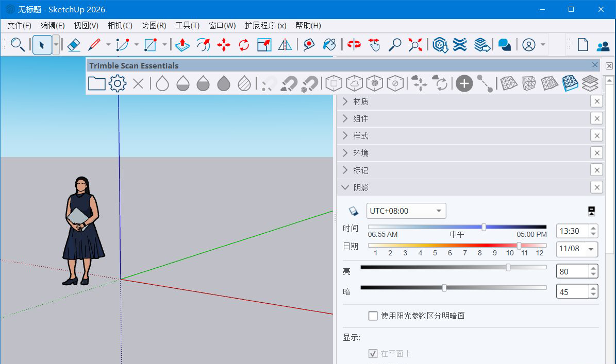This screenshot has height=364, width=616.
Task: Select the Pan tool
Action: [374, 45]
